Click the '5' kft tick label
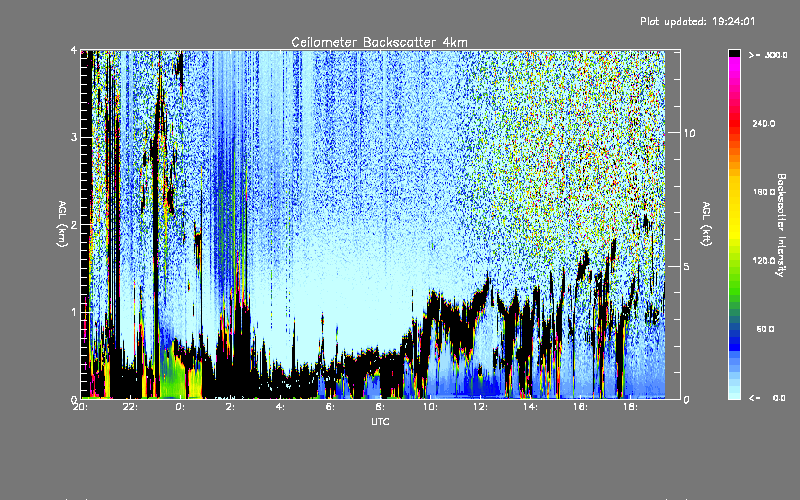The width and height of the screenshot is (800, 500). coord(686,267)
